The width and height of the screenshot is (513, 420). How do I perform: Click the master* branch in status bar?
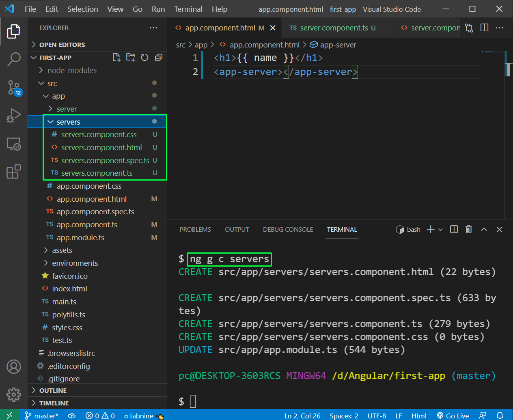41,416
